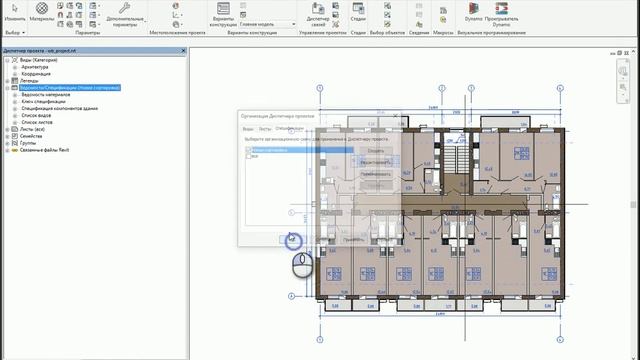Open the Стадии phases tool
640x360 pixels.
358,12
